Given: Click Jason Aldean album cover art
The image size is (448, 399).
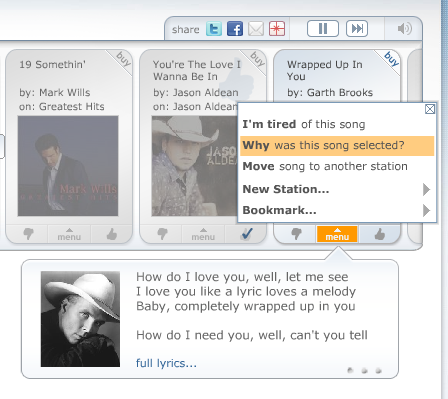Looking at the screenshot, I should (x=194, y=166).
